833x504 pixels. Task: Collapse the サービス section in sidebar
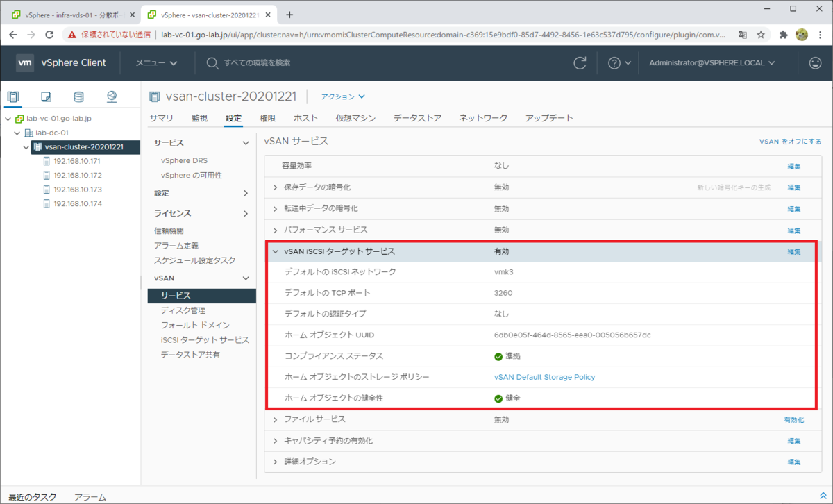pos(245,143)
